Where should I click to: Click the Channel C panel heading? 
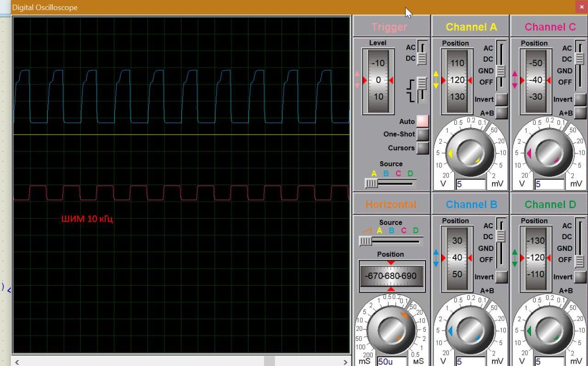(550, 27)
